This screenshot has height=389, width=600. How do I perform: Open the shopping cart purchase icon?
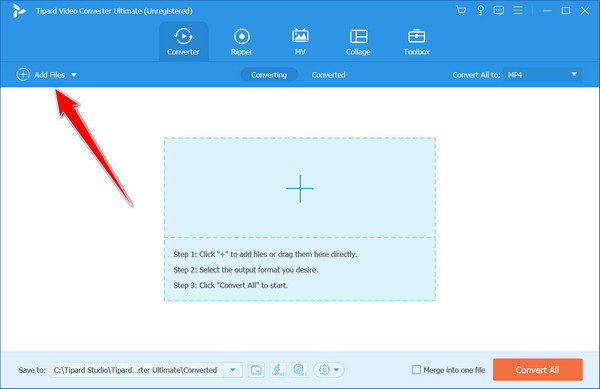[x=461, y=11]
